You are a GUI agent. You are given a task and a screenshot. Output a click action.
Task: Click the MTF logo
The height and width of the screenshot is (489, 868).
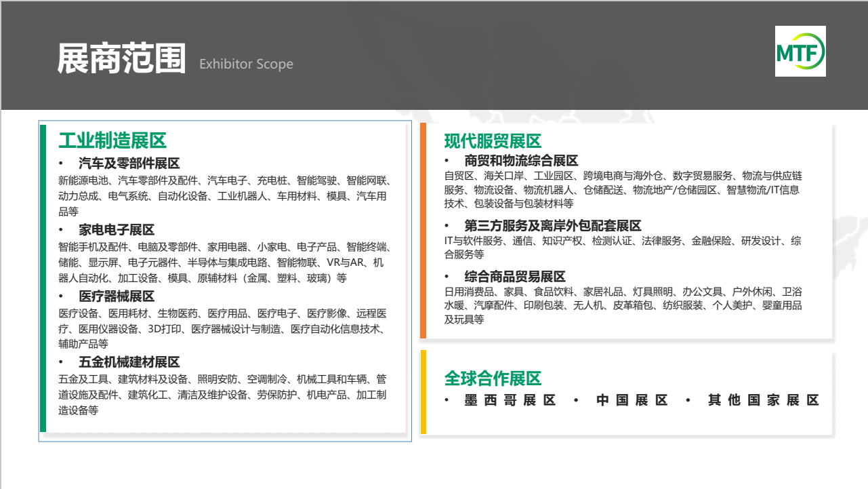[800, 51]
